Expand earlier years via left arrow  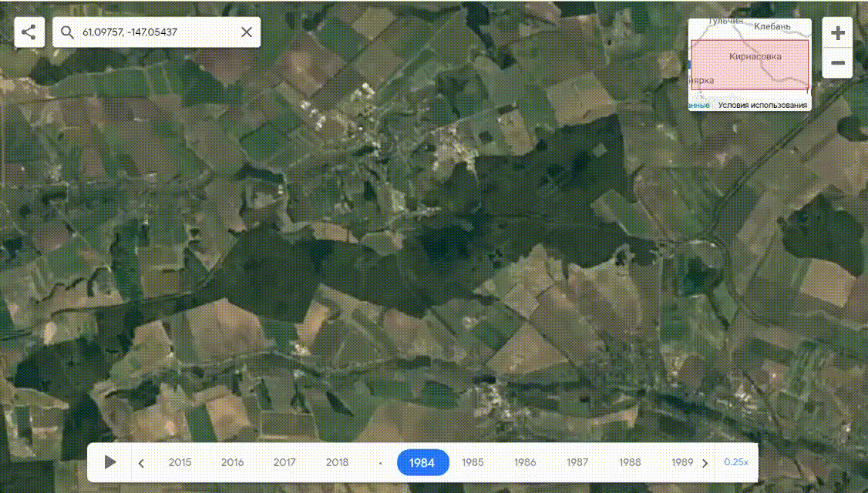(x=142, y=462)
